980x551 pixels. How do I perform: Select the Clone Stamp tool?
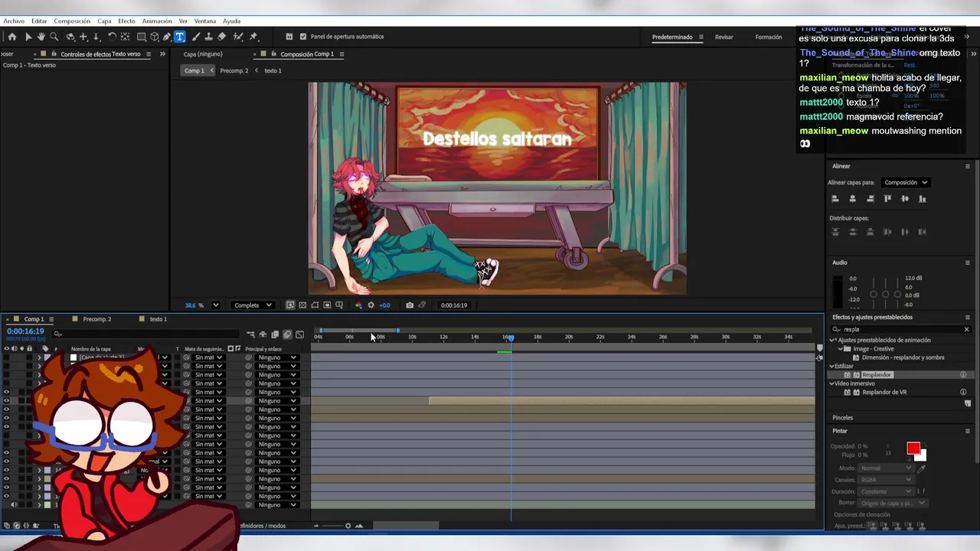tap(208, 37)
